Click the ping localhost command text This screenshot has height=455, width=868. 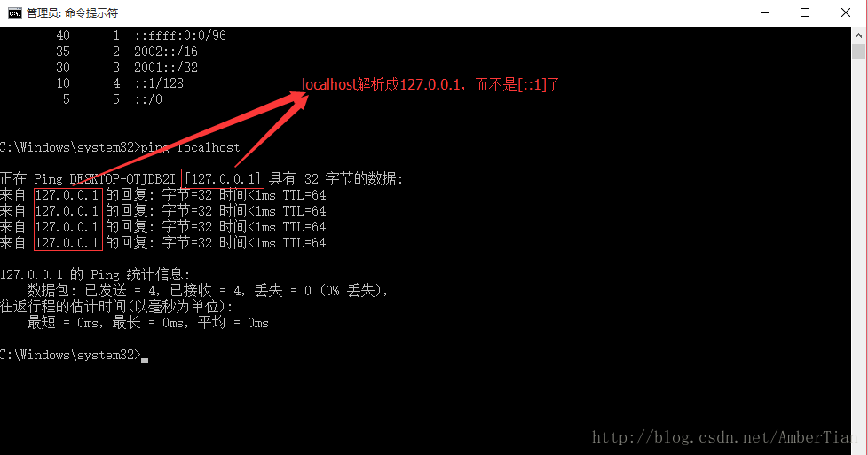191,148
